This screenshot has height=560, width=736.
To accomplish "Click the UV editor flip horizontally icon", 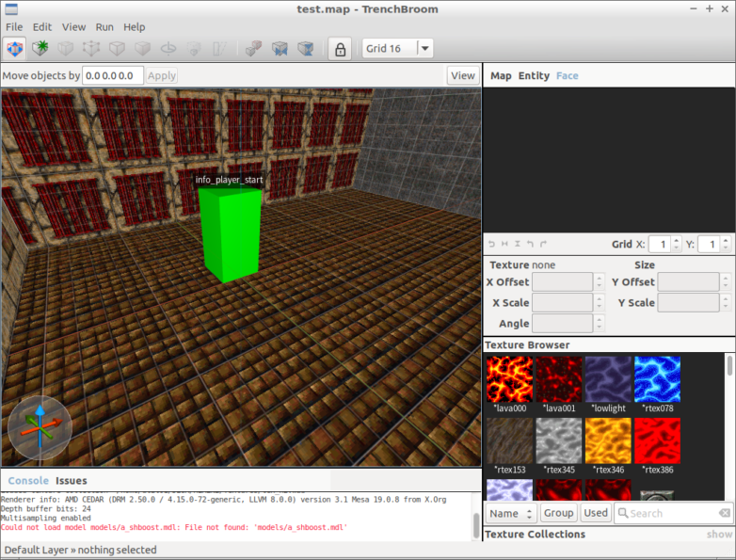I will 504,244.
